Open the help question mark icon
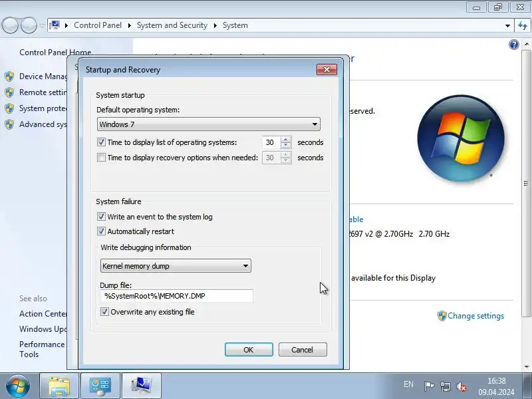 [x=513, y=45]
